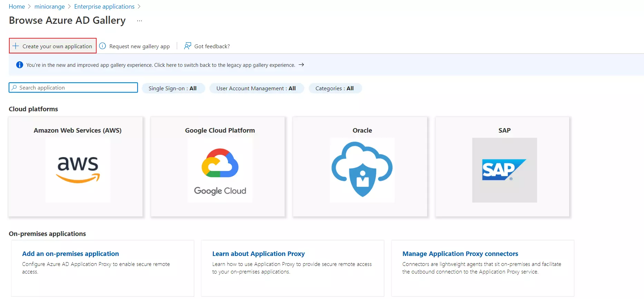644x299 pixels.
Task: Open Learn about Application Proxy
Action: [258, 254]
